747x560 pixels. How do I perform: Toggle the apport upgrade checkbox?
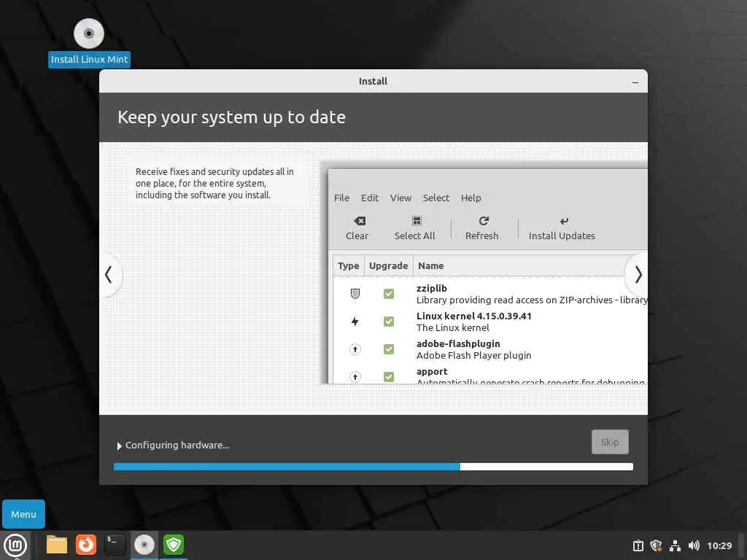point(389,377)
